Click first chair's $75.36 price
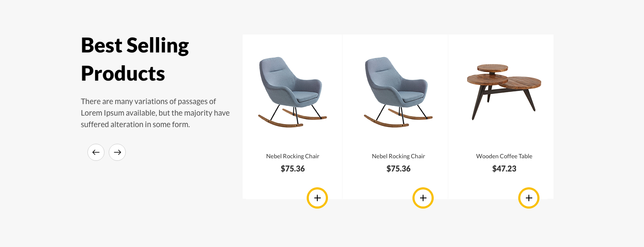644x247 pixels. click(293, 169)
